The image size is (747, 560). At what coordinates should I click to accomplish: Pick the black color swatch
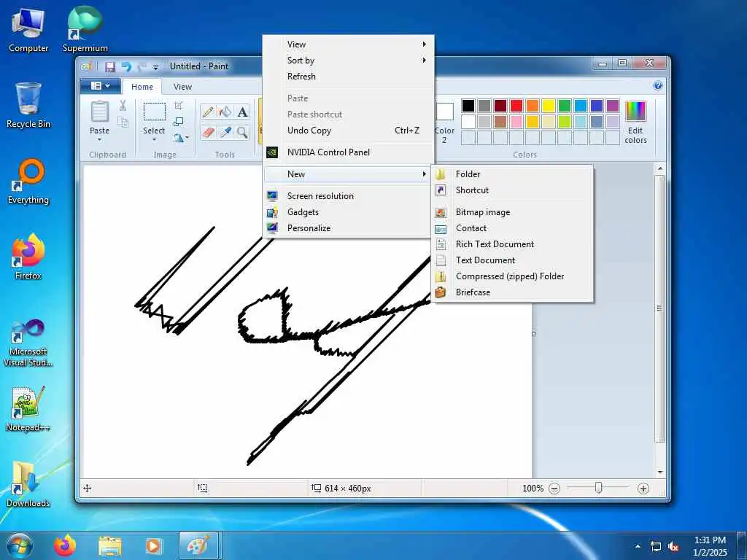(468, 106)
